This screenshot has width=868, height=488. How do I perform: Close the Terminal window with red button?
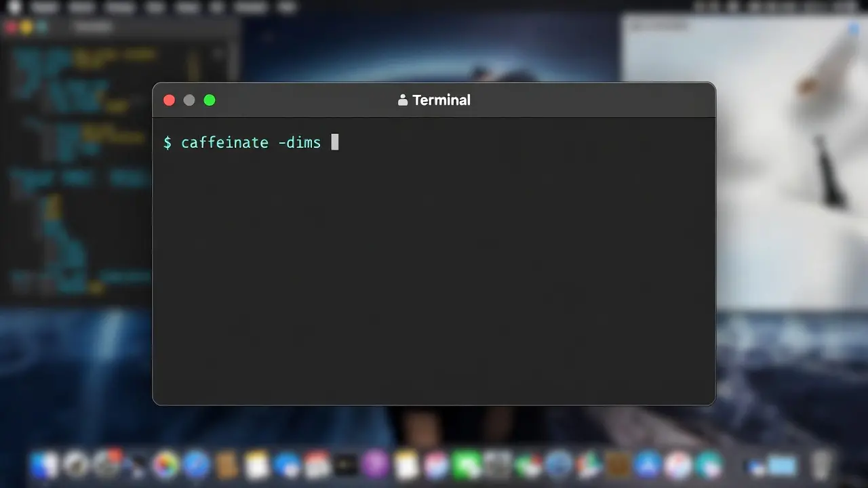pos(170,100)
